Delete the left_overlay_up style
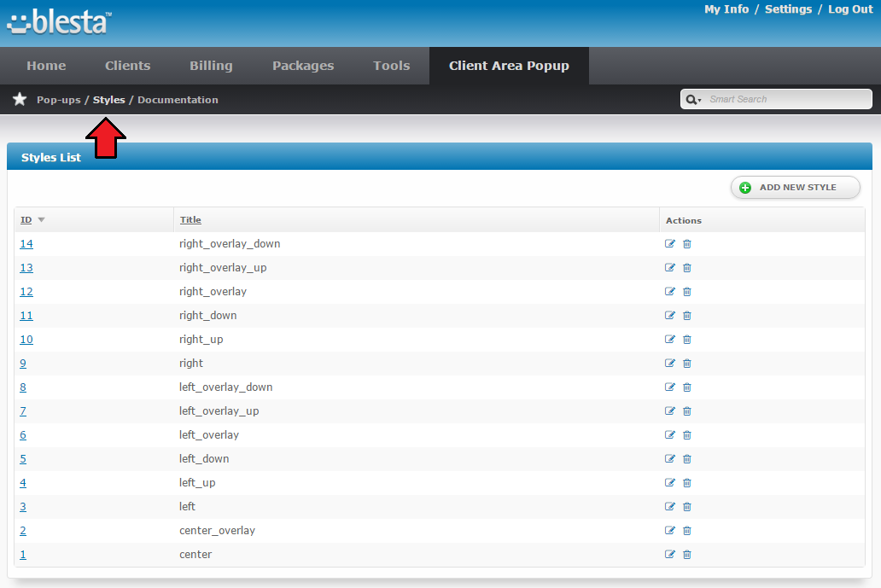The image size is (881, 588). coord(687,410)
